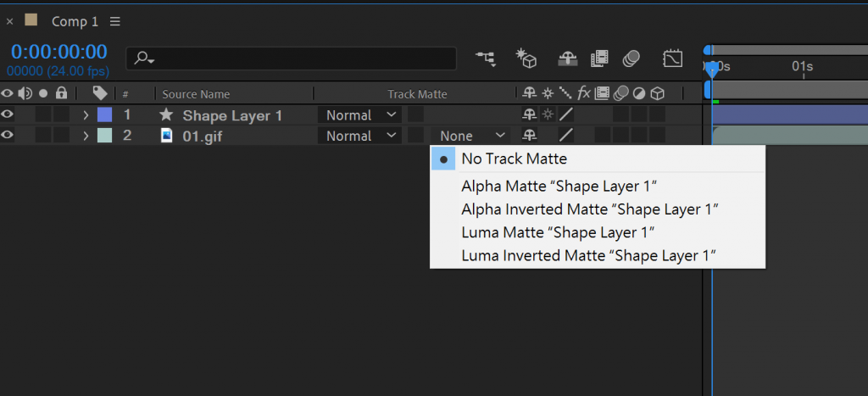868x396 pixels.
Task: Open the blending mode dropdown for Shape Layer 1
Action: (360, 115)
